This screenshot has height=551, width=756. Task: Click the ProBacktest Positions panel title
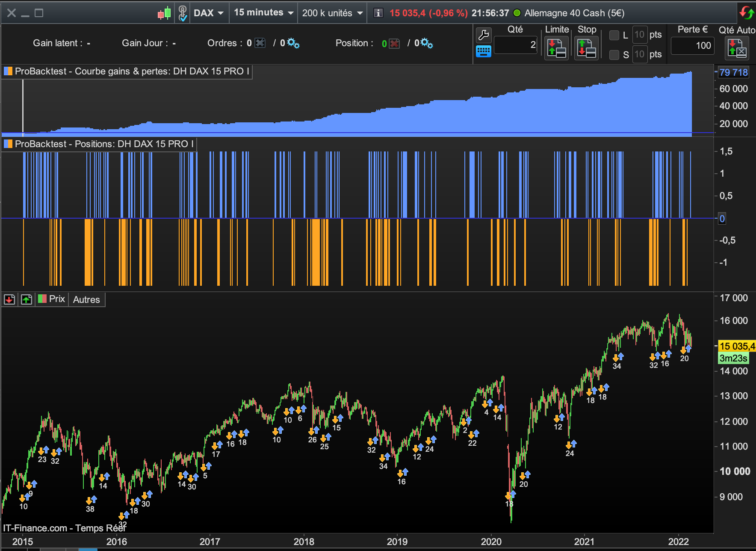coord(104,144)
